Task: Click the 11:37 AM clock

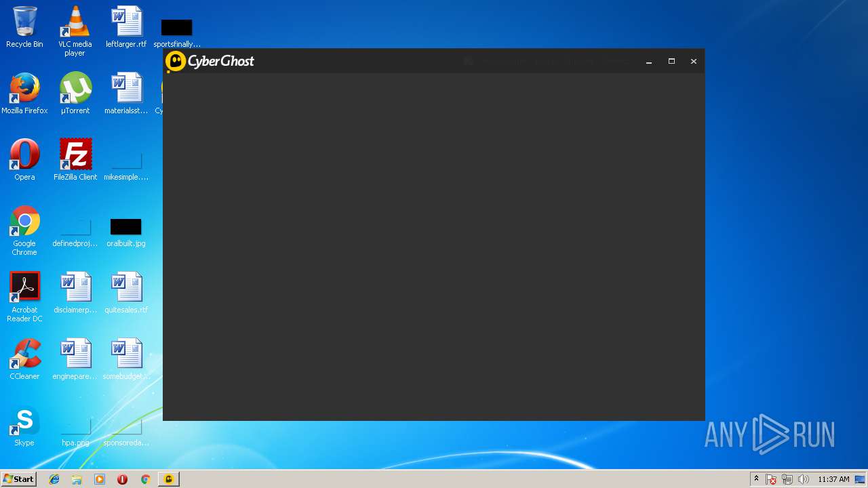Action: [833, 479]
